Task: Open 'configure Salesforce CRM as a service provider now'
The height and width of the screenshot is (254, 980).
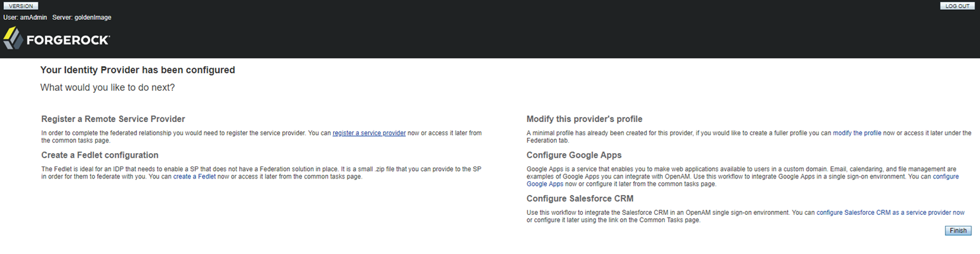Action: pos(890,213)
